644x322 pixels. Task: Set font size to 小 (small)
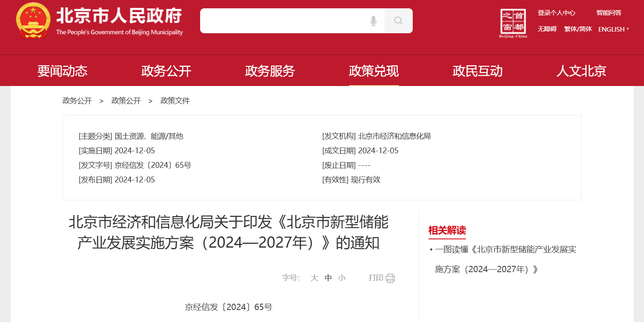(x=341, y=278)
